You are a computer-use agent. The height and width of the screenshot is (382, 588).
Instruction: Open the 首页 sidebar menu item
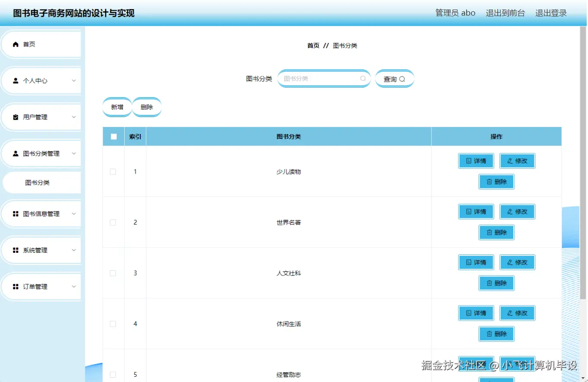tap(42, 44)
